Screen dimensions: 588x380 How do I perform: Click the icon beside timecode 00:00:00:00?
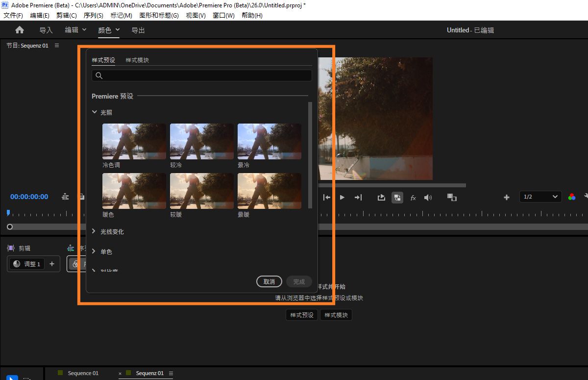tap(65, 197)
